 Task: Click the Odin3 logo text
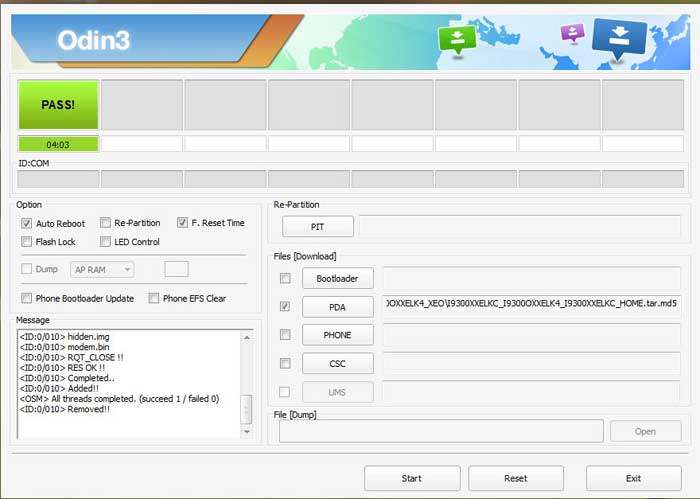pos(94,40)
